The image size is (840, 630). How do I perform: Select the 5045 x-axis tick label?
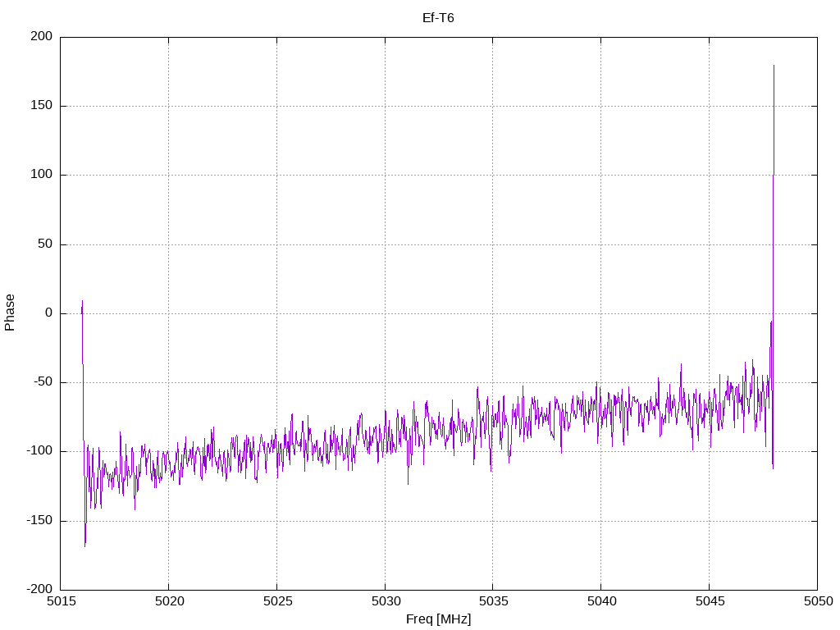tap(709, 603)
